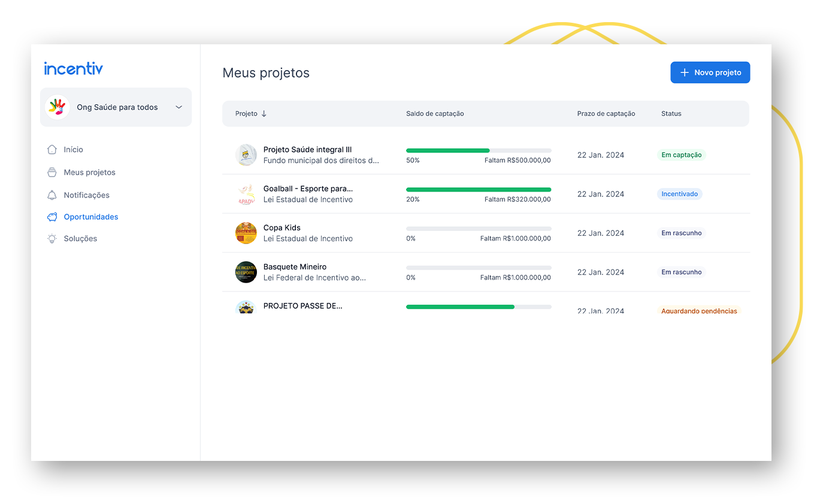Click the Notificações bell icon
Image resolution: width=817 pixels, height=504 pixels.
52,195
